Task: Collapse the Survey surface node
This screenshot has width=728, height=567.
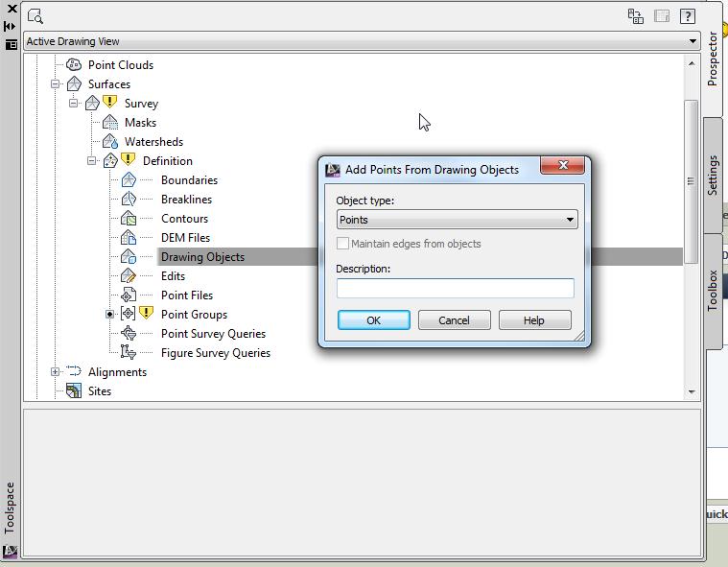Action: pos(73,103)
